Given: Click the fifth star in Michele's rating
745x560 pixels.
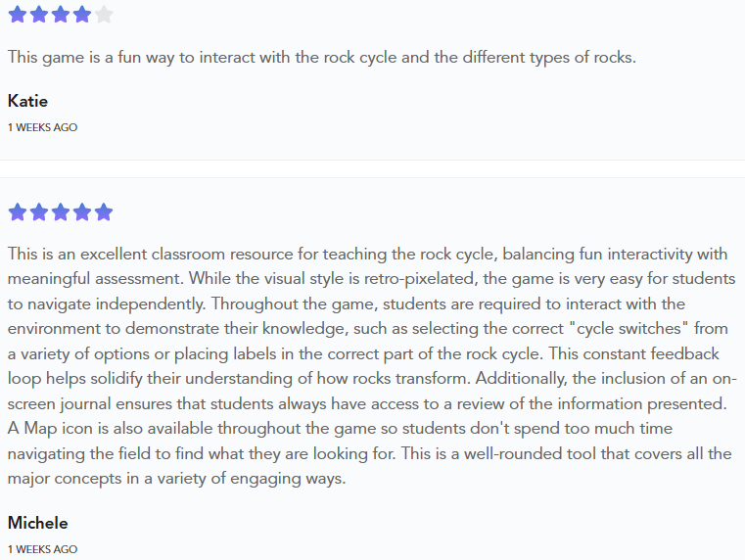Looking at the screenshot, I should [x=104, y=212].
